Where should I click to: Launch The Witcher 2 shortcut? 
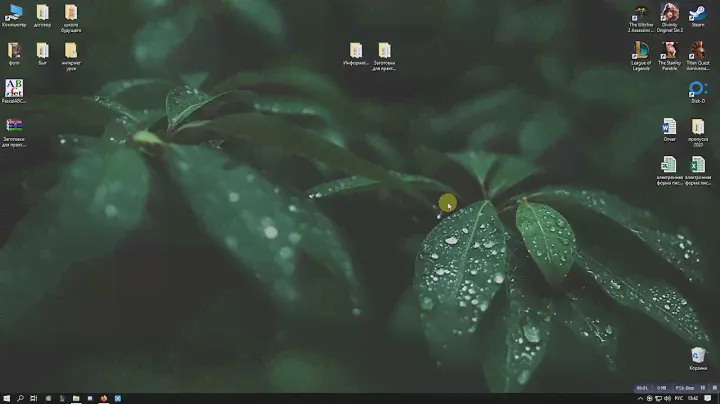641,13
